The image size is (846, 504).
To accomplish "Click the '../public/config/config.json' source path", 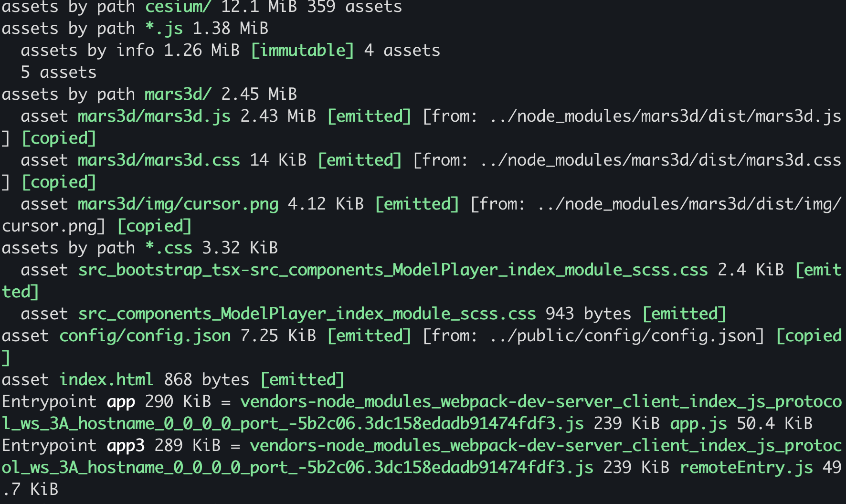I will [x=622, y=336].
